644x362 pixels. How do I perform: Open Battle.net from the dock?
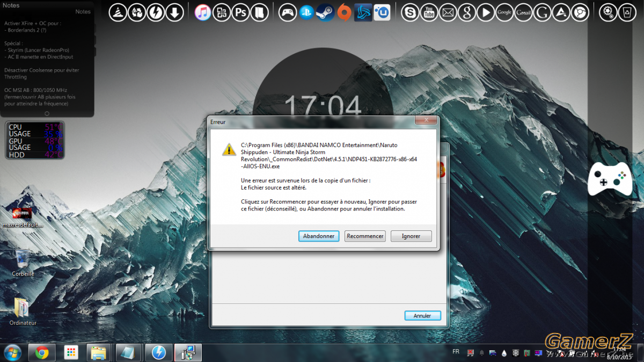pyautogui.click(x=363, y=12)
